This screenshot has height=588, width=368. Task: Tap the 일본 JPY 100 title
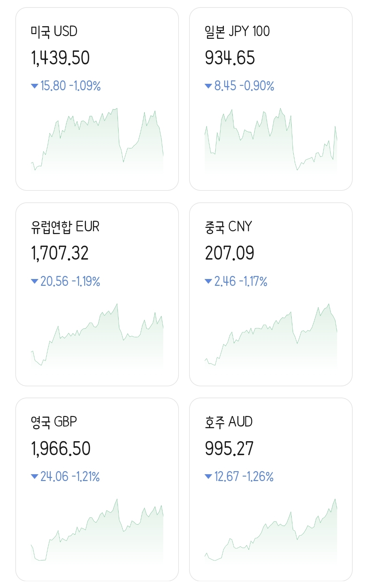[237, 32]
